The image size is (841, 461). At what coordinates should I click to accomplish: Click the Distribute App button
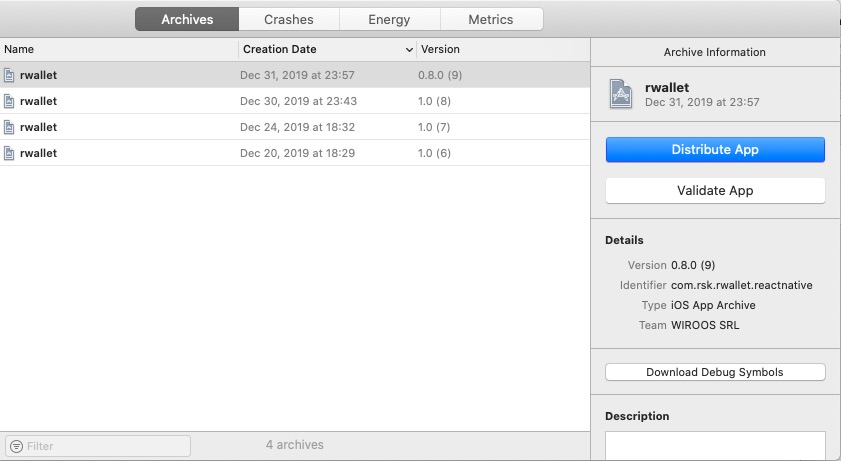pyautogui.click(x=715, y=150)
